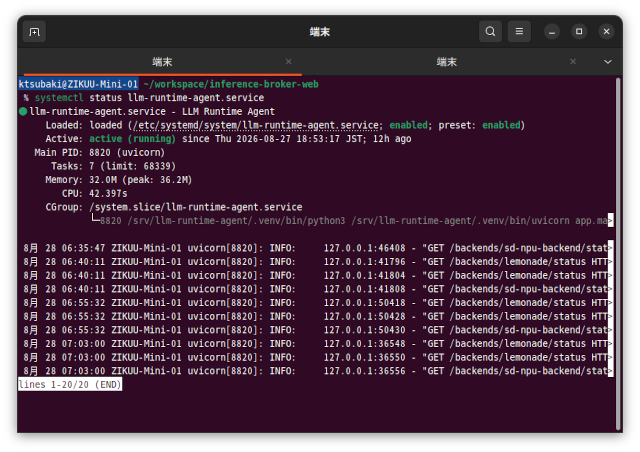
Task: Click the /etc/systemd/system/llm-runtime-agent.service path link
Action: (x=256, y=125)
